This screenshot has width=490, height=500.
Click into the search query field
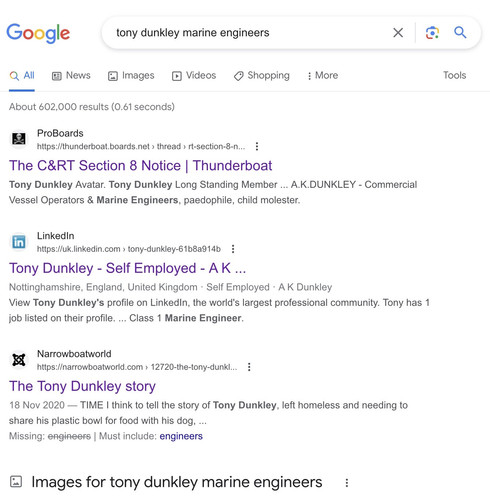click(247, 33)
